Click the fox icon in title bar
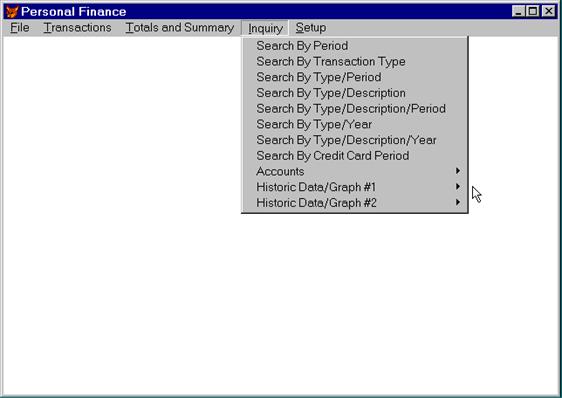This screenshot has height=398, width=562. pos(12,11)
